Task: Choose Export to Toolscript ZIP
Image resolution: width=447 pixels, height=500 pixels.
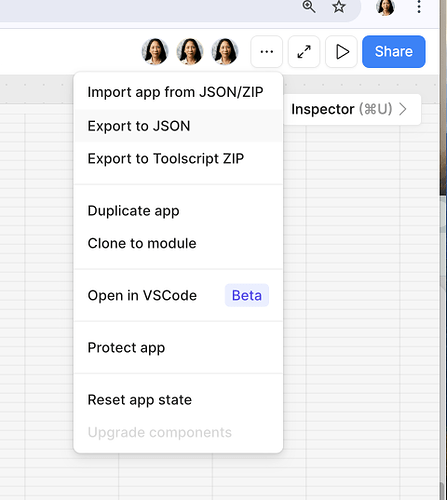Action: coord(178,159)
